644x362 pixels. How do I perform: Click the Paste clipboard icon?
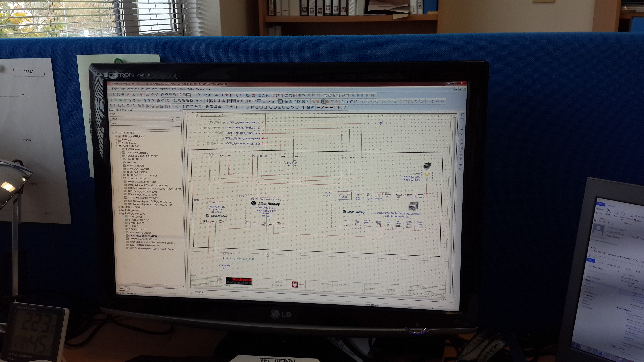click(141, 95)
